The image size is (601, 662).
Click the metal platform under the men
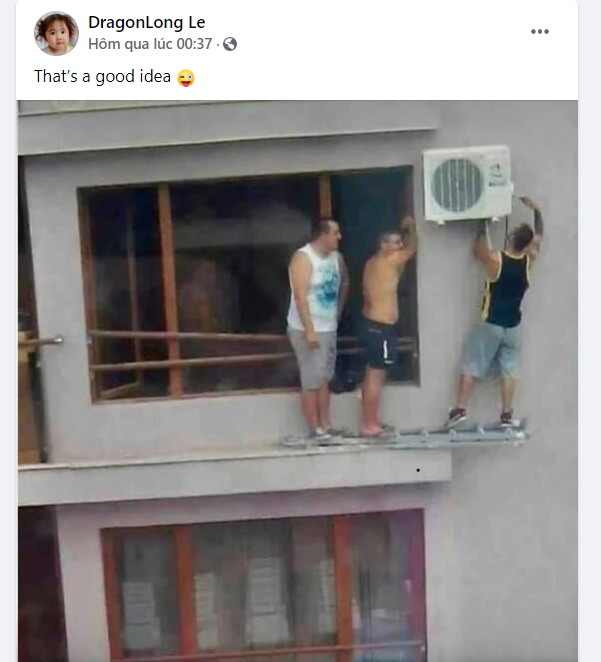[x=406, y=436]
